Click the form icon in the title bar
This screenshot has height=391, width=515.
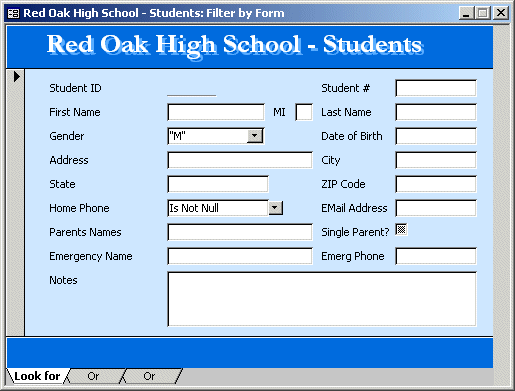tap(13, 13)
